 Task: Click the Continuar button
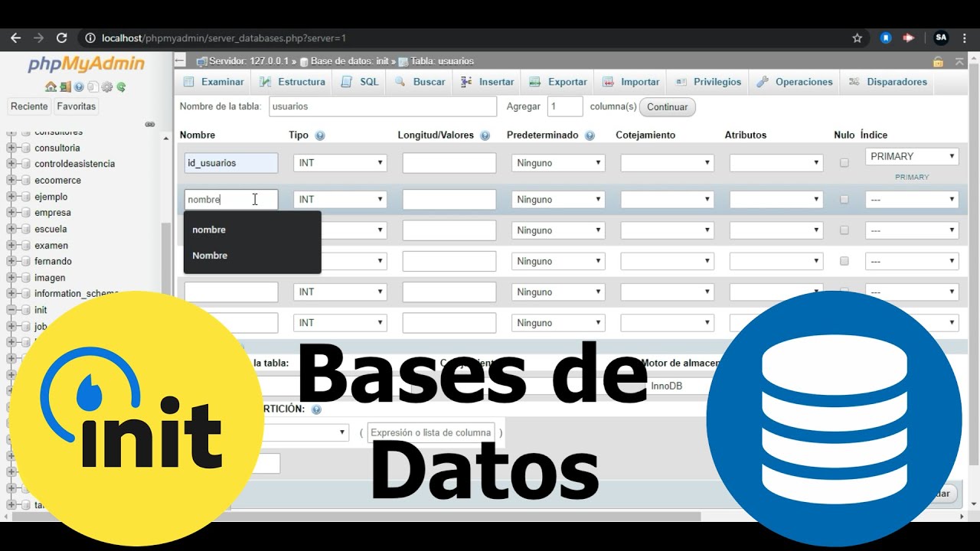pyautogui.click(x=668, y=107)
